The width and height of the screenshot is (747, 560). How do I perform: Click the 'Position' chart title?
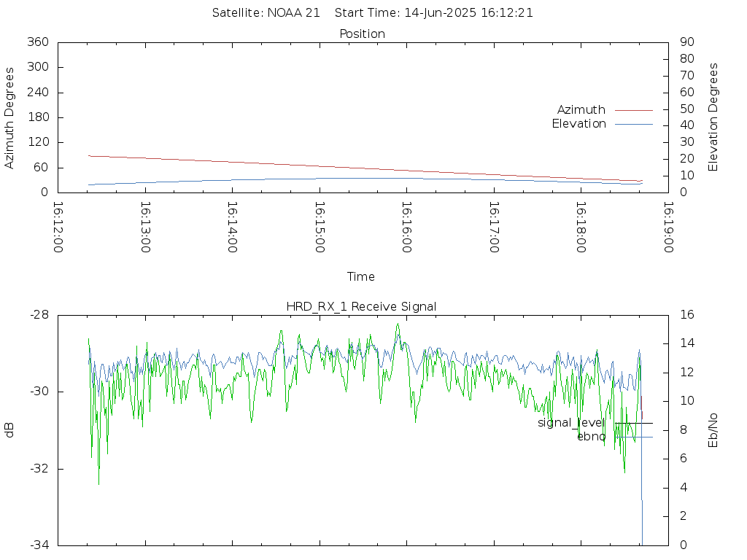pyautogui.click(x=362, y=34)
